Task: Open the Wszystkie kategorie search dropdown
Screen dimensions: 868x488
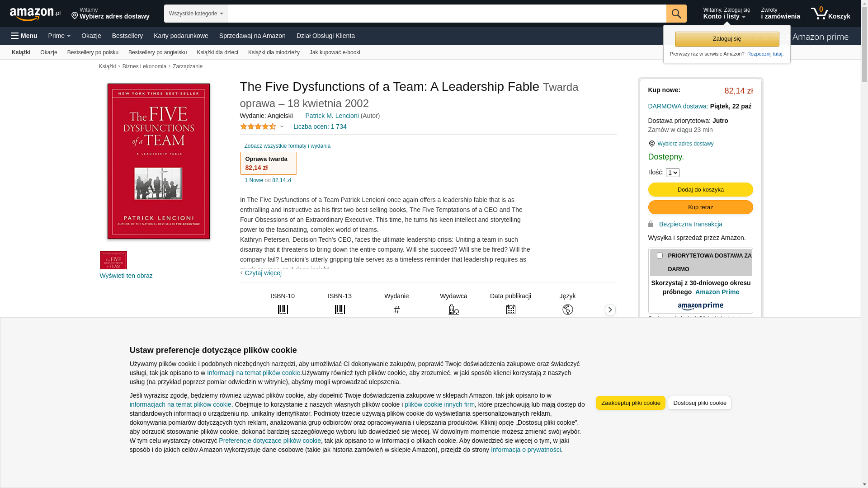Action: pyautogui.click(x=196, y=14)
